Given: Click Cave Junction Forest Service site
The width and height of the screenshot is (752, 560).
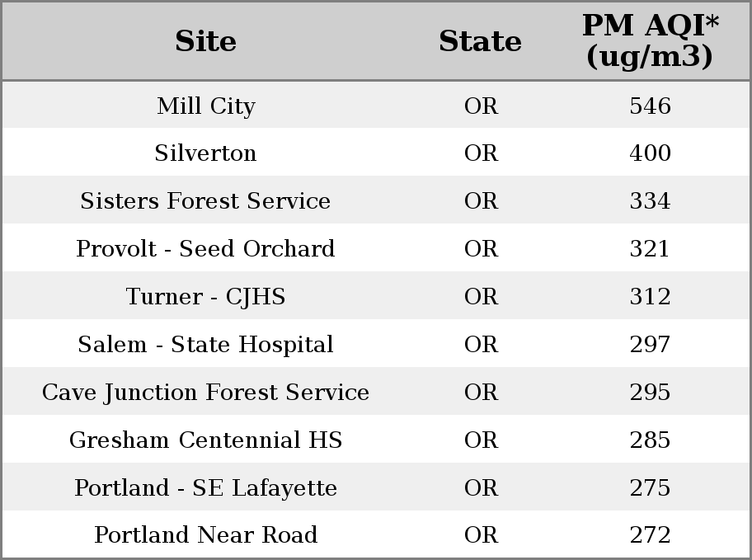Looking at the screenshot, I should coord(205,392).
